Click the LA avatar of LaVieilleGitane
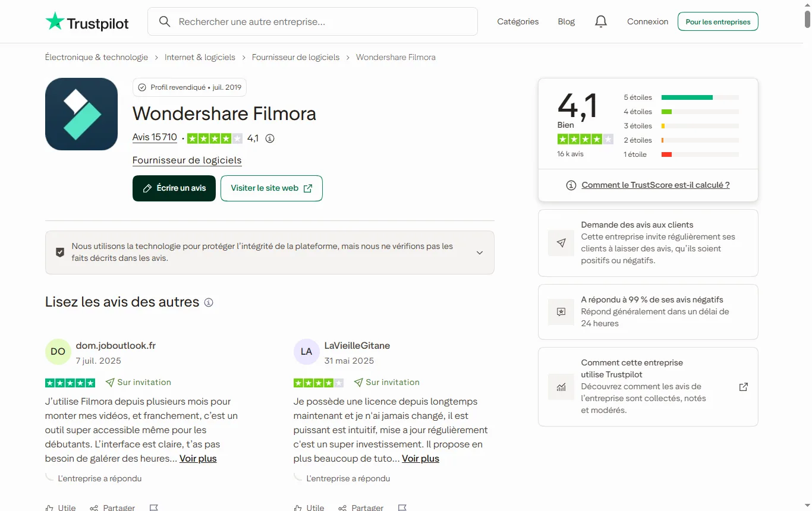 coord(306,352)
